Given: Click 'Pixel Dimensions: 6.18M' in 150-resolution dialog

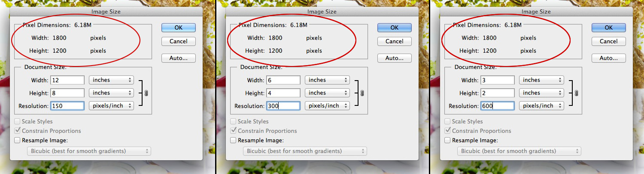Looking at the screenshot, I should point(56,25).
